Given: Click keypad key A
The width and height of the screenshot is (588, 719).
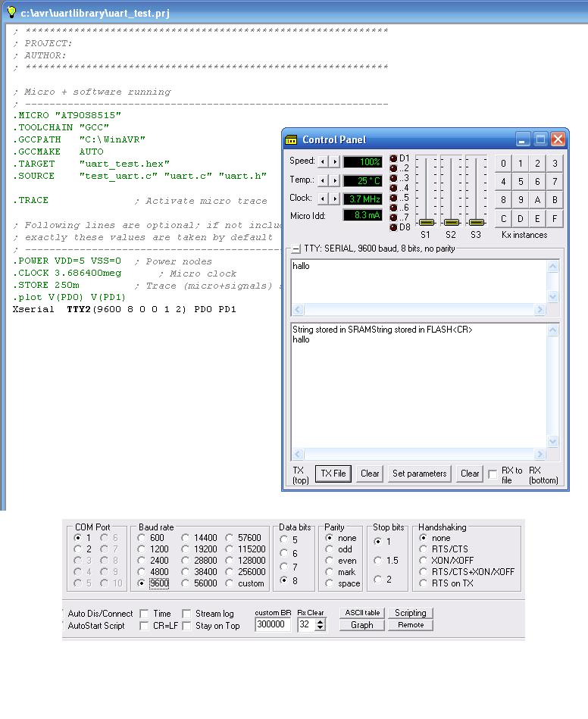Looking at the screenshot, I should (x=537, y=200).
